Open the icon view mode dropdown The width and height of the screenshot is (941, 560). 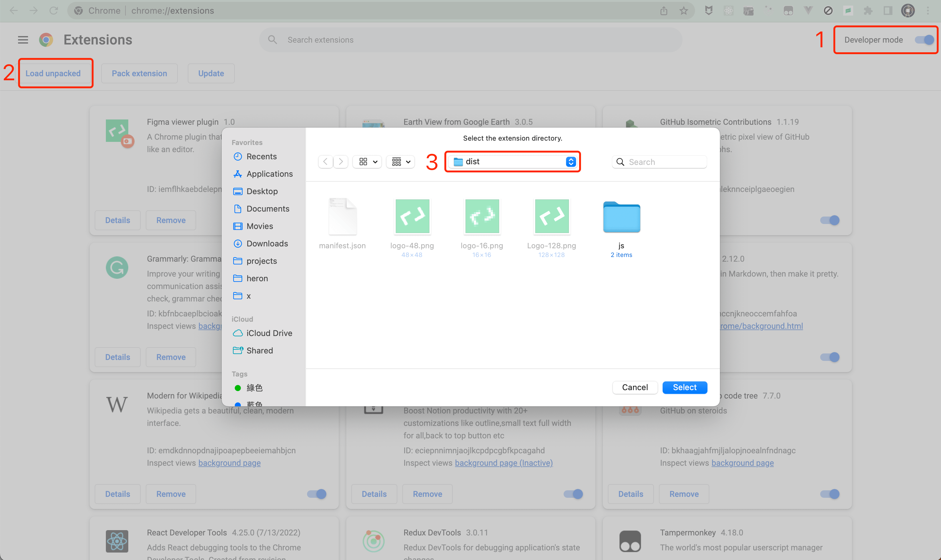(367, 162)
